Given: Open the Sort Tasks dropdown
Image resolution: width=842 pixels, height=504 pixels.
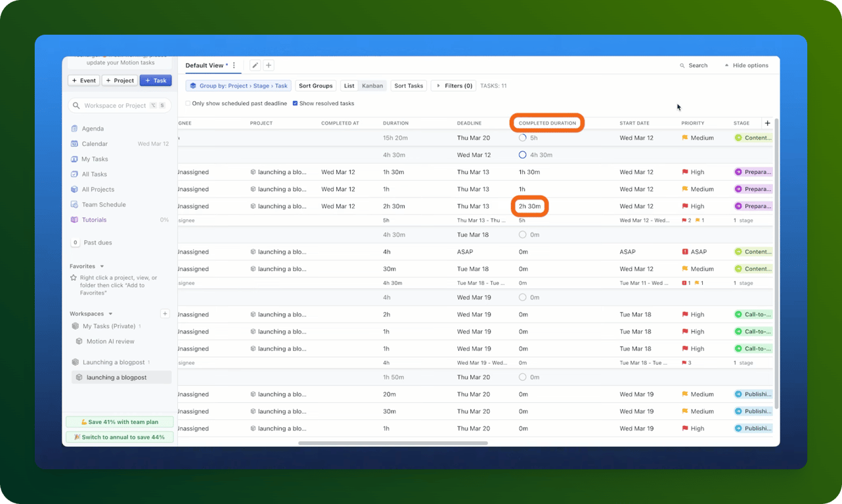Looking at the screenshot, I should pyautogui.click(x=409, y=86).
